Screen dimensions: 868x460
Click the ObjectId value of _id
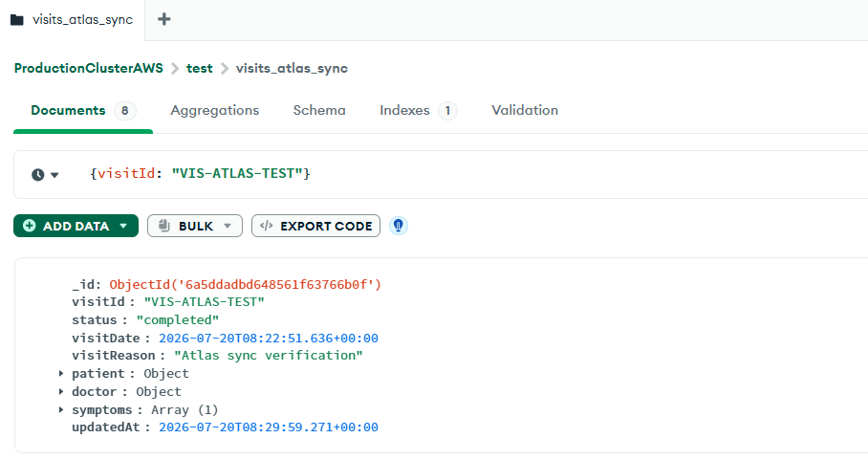246,285
